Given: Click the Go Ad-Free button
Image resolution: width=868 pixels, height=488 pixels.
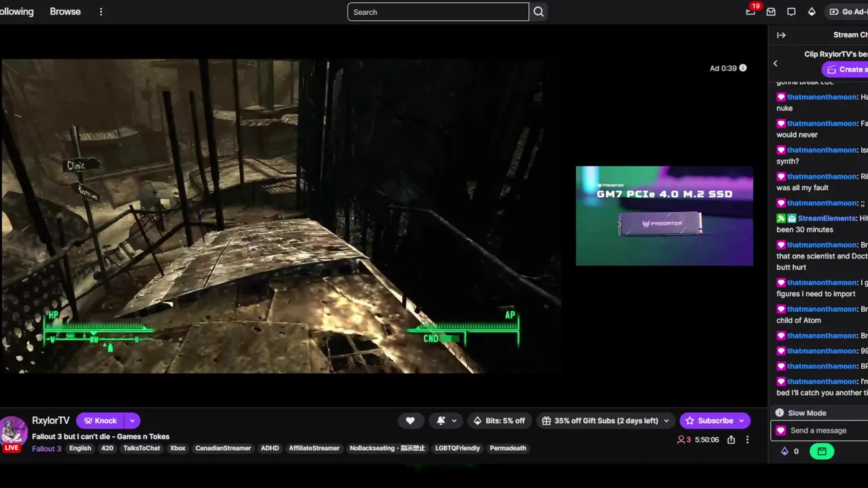Looking at the screenshot, I should click(x=848, y=12).
